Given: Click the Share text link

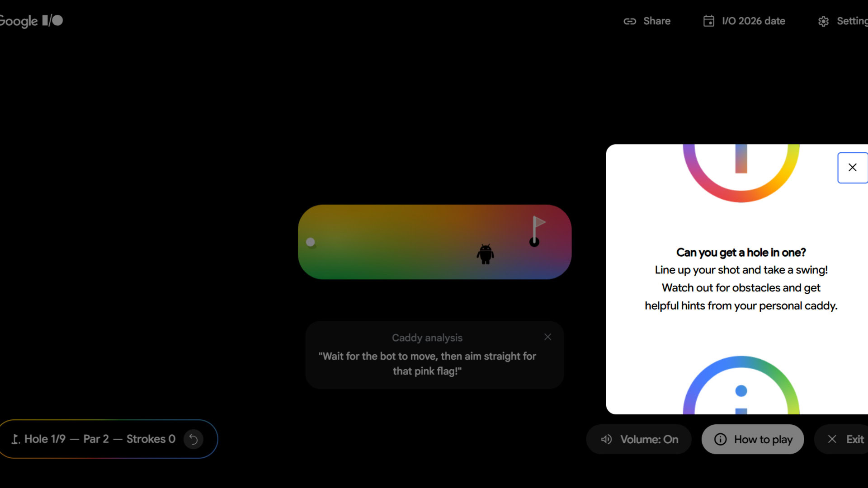Looking at the screenshot, I should [656, 21].
